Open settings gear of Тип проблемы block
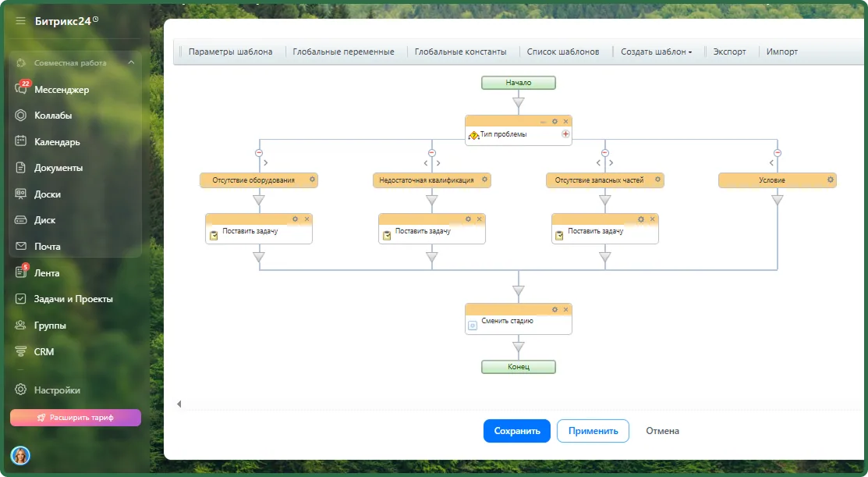The width and height of the screenshot is (868, 477). pyautogui.click(x=554, y=121)
